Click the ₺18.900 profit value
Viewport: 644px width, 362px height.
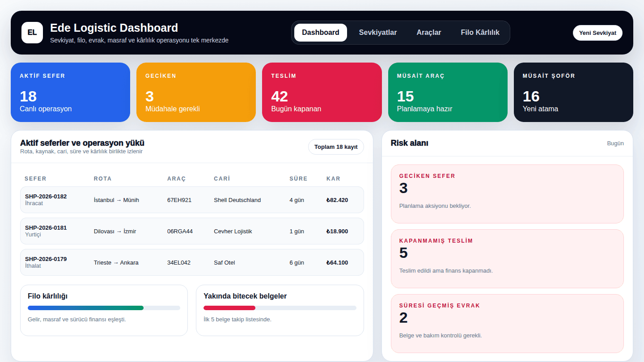pyautogui.click(x=337, y=231)
